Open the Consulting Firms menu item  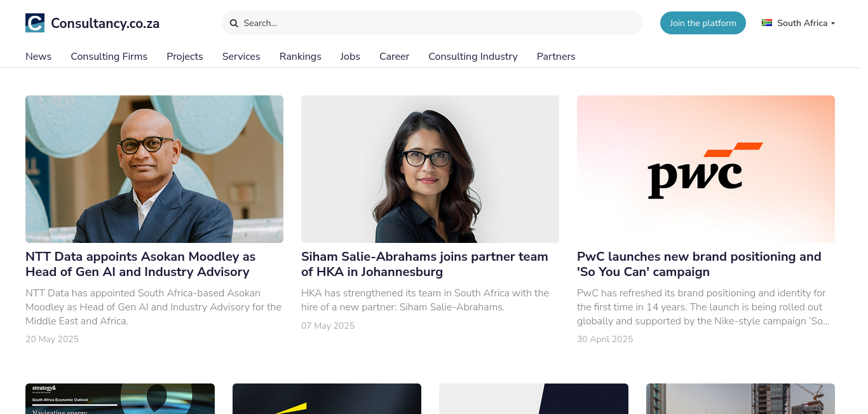pos(109,57)
